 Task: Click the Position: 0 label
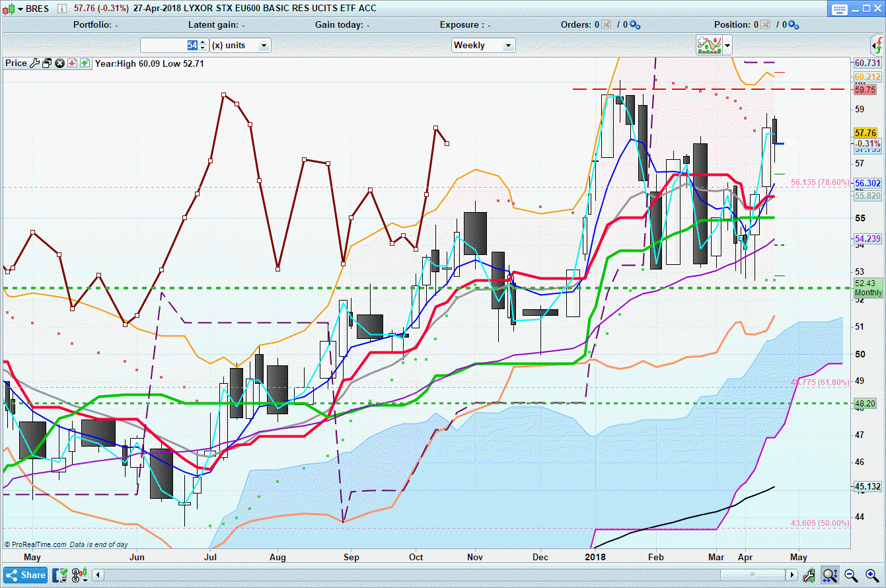[736, 25]
